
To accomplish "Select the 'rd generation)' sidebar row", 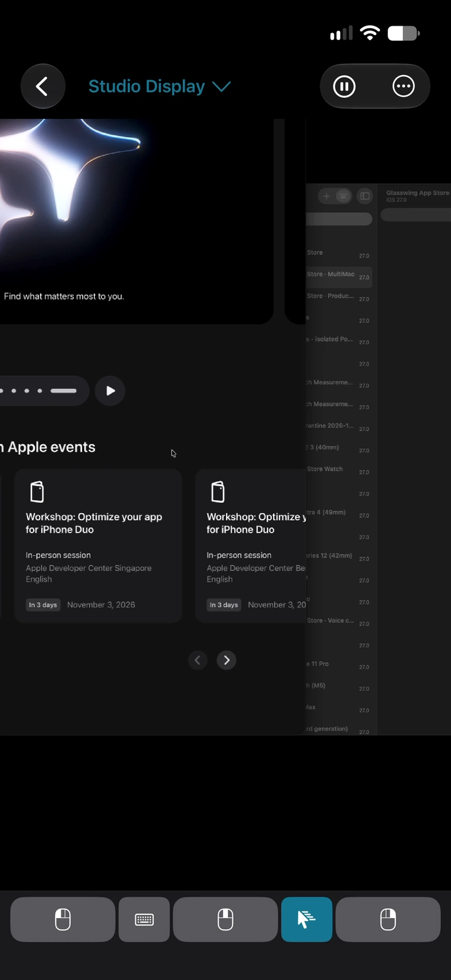I will click(x=340, y=731).
